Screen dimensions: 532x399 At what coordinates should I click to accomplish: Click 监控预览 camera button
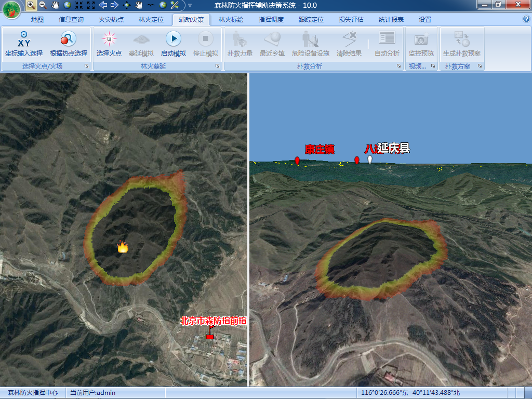421,44
